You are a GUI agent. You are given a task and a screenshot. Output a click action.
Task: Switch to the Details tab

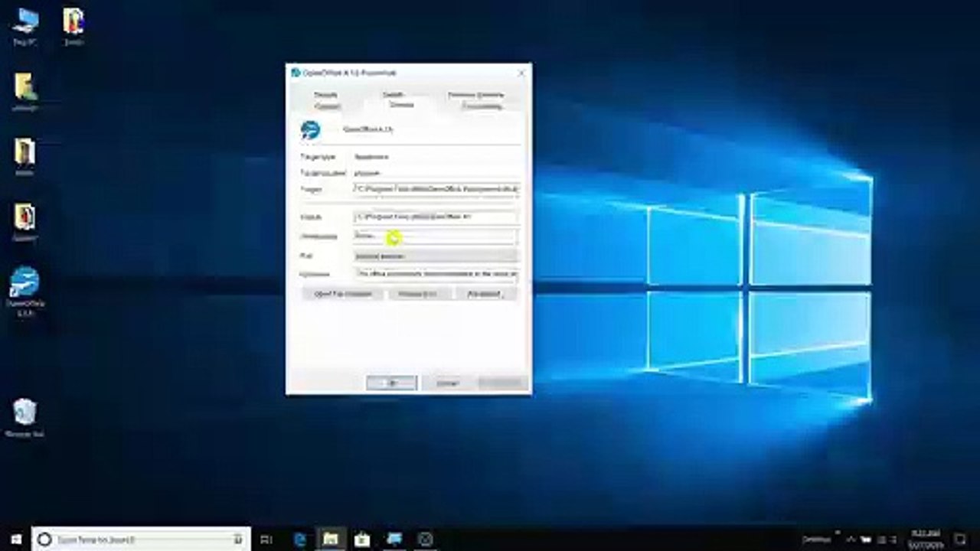point(393,95)
